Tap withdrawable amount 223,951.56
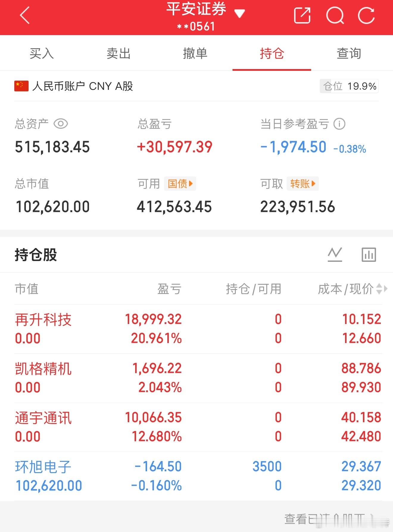Image resolution: width=393 pixels, height=532 pixels. [x=298, y=207]
